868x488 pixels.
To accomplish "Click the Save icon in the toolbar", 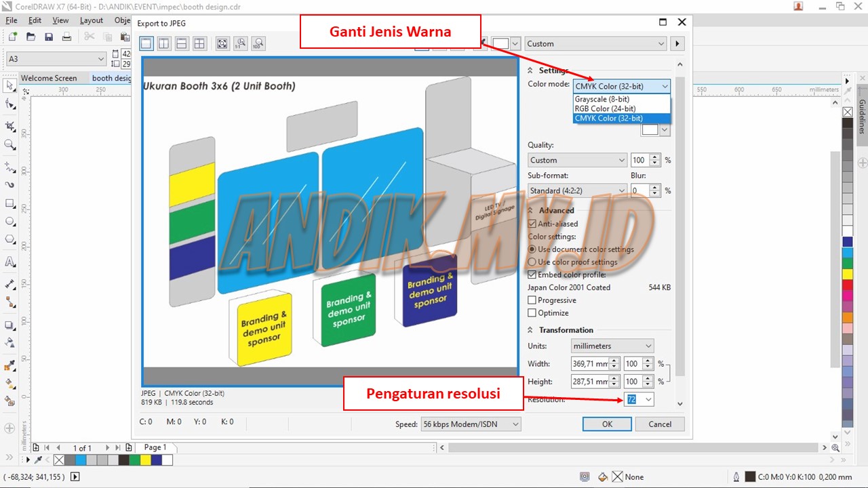I will pos(49,37).
